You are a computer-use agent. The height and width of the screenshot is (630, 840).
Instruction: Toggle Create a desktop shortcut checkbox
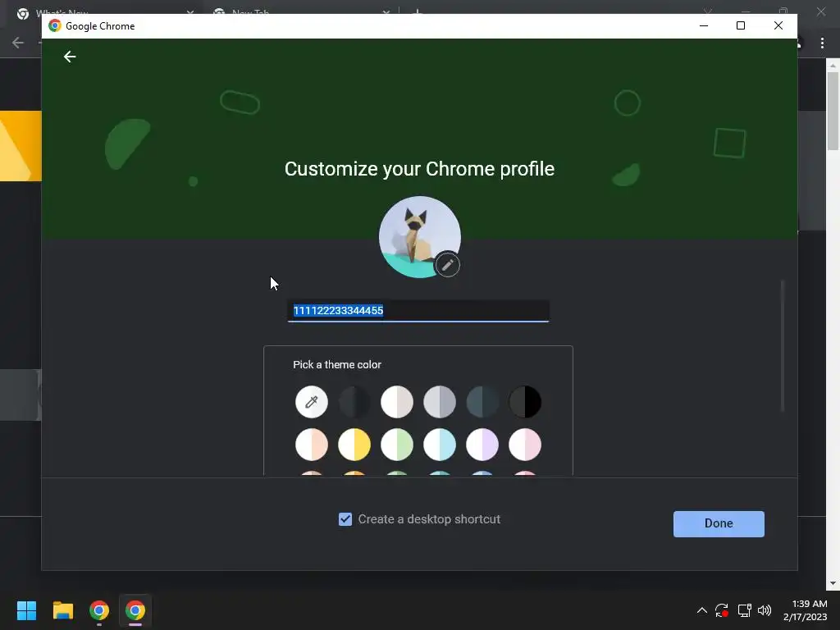[345, 519]
